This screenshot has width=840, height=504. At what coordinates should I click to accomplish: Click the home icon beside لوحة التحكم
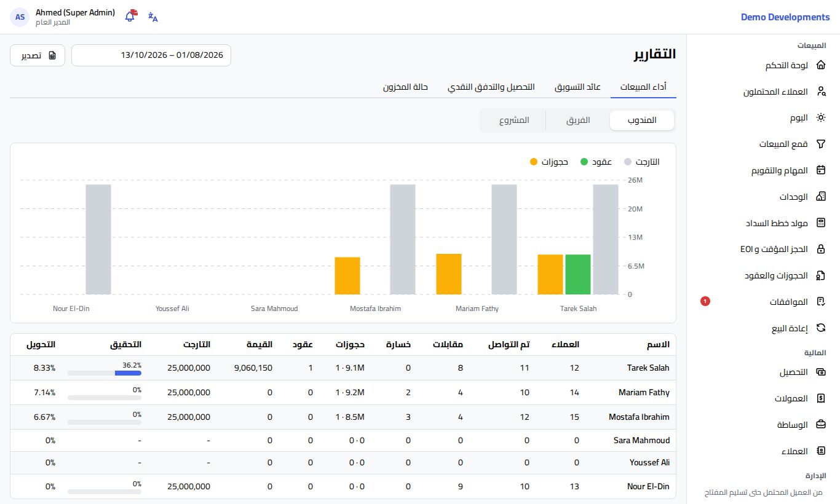[x=820, y=65]
